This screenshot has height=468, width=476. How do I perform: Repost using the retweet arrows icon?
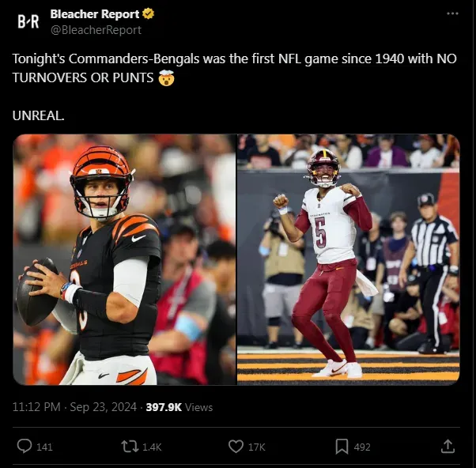coord(130,447)
